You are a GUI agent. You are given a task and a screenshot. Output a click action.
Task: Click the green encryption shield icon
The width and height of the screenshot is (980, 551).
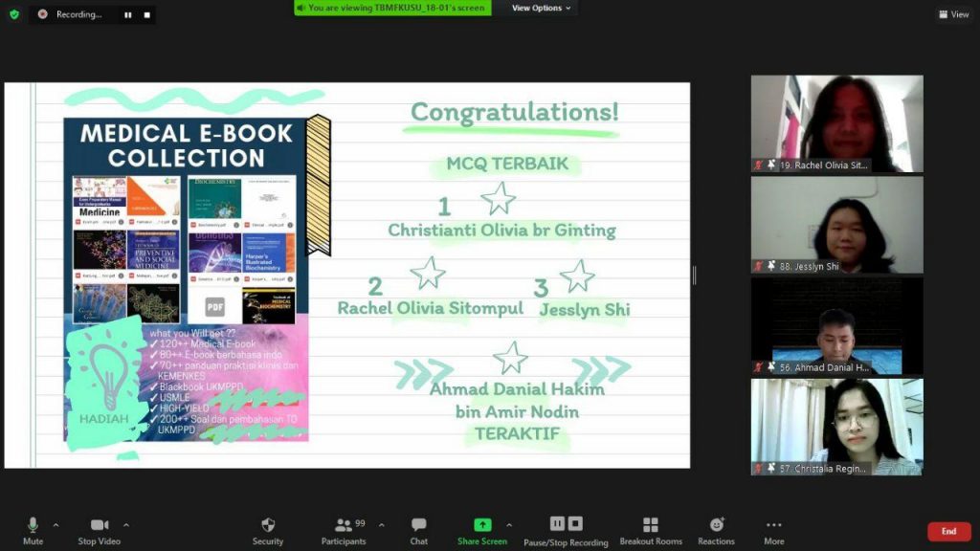[x=13, y=14]
